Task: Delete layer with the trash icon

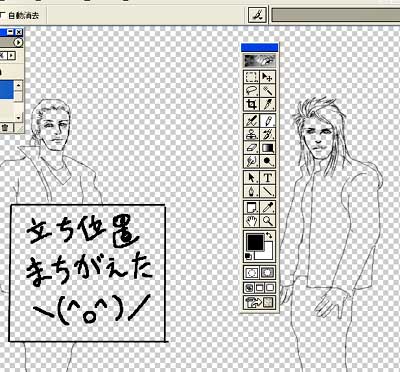Action: tap(5, 127)
